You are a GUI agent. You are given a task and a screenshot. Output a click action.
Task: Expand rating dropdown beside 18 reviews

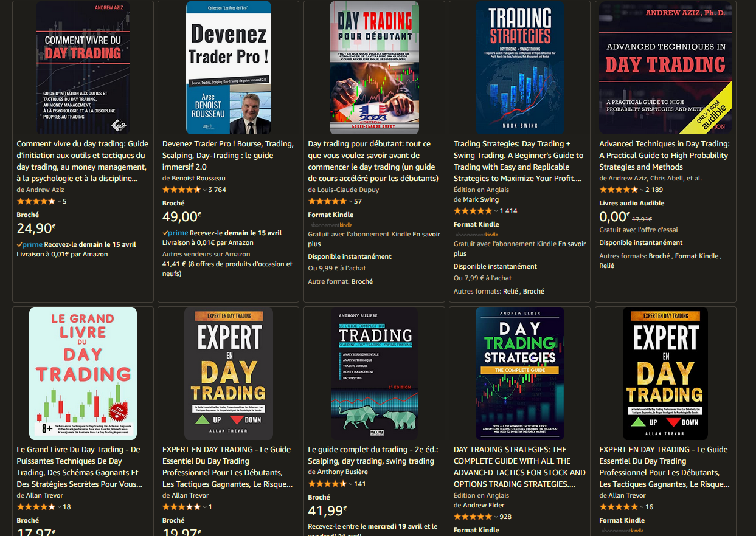tap(59, 507)
